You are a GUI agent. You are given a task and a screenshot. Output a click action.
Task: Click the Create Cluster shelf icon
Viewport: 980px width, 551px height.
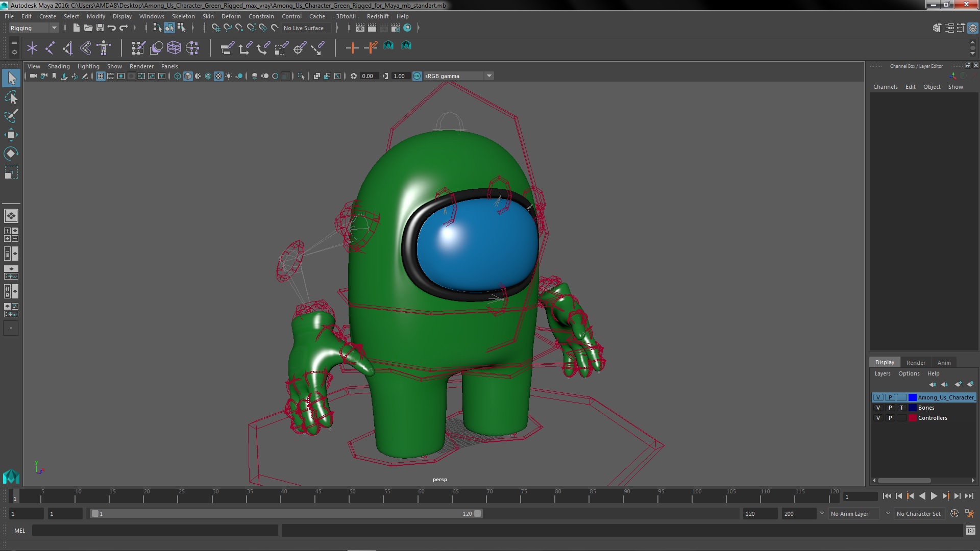pos(192,48)
